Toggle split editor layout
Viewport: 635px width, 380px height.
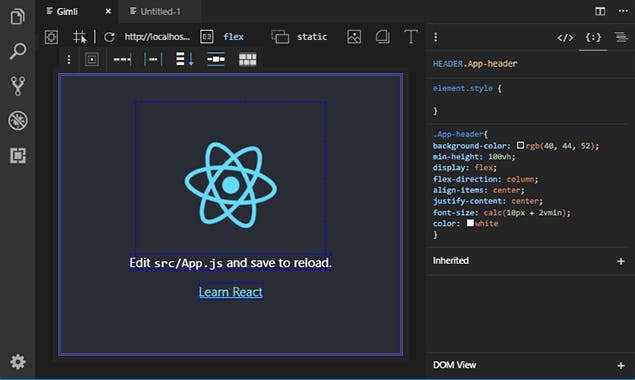point(600,11)
